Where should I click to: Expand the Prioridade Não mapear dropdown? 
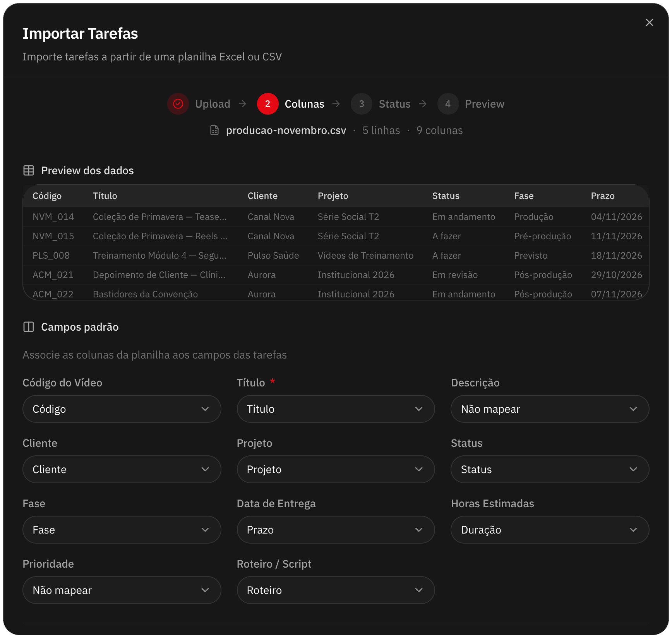coord(122,590)
